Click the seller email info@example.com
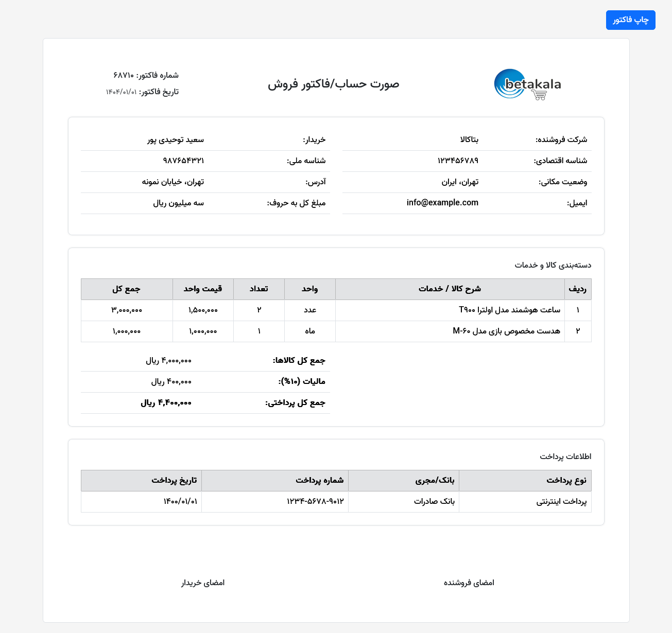Screen dimensions: 672x633 (442, 203)
